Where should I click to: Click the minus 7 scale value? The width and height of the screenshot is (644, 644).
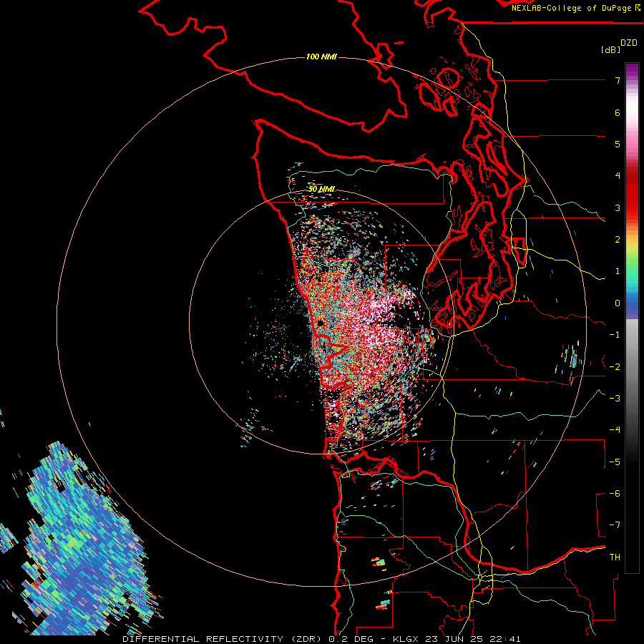pyautogui.click(x=615, y=525)
